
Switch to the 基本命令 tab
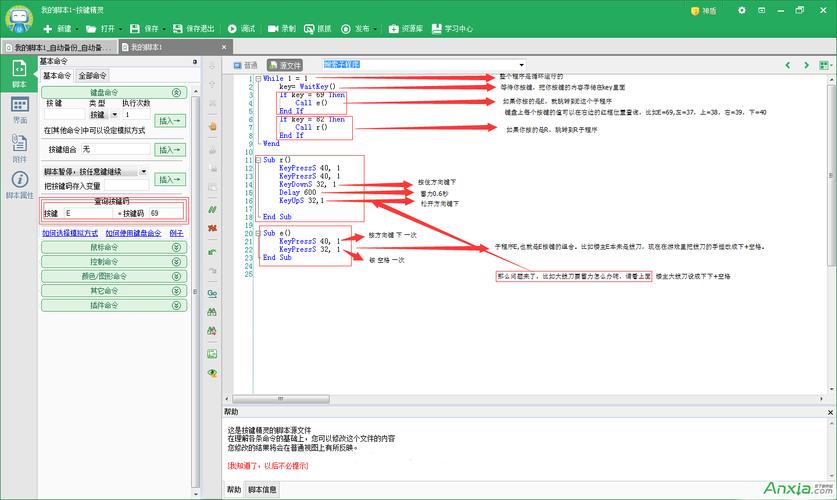point(57,76)
